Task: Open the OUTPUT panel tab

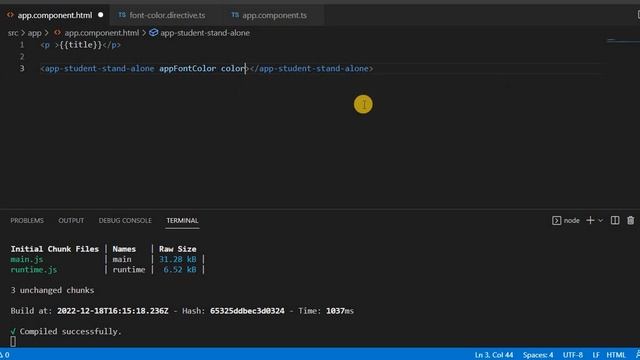Action: pyautogui.click(x=71, y=220)
